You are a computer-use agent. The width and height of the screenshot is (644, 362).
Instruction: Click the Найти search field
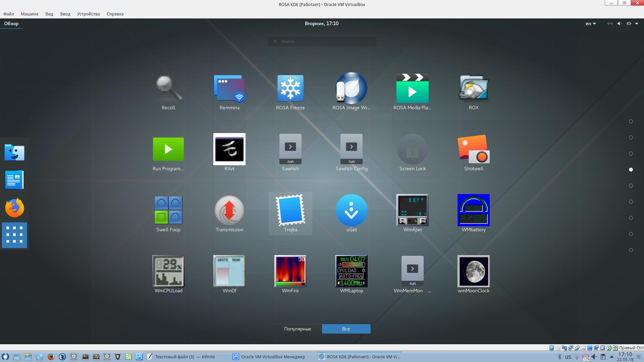[x=322, y=42]
